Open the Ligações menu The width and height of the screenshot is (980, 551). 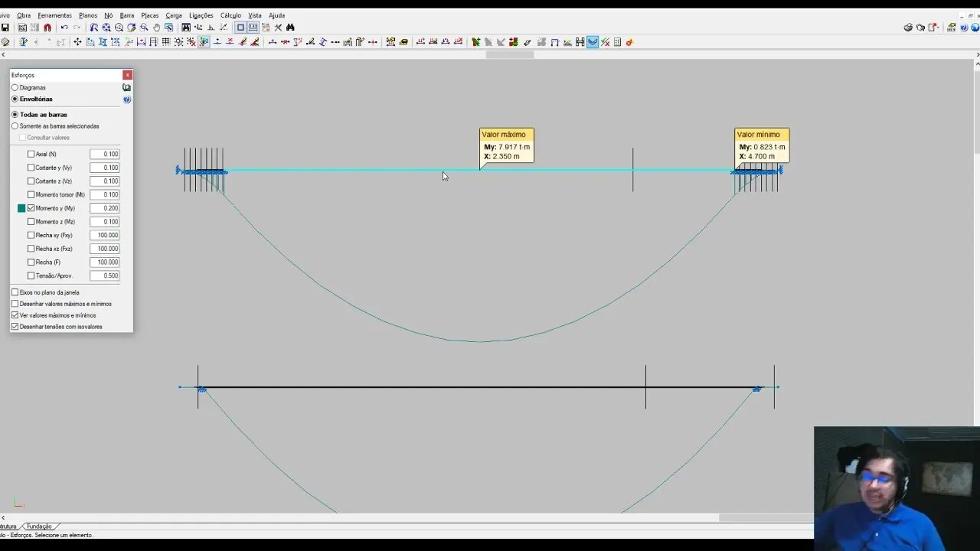click(x=201, y=15)
